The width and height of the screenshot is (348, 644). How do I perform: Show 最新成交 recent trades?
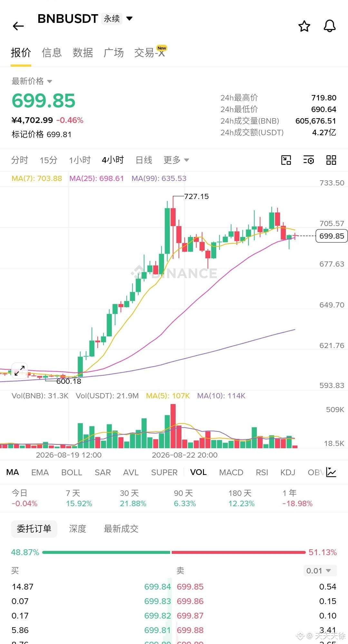[121, 529]
